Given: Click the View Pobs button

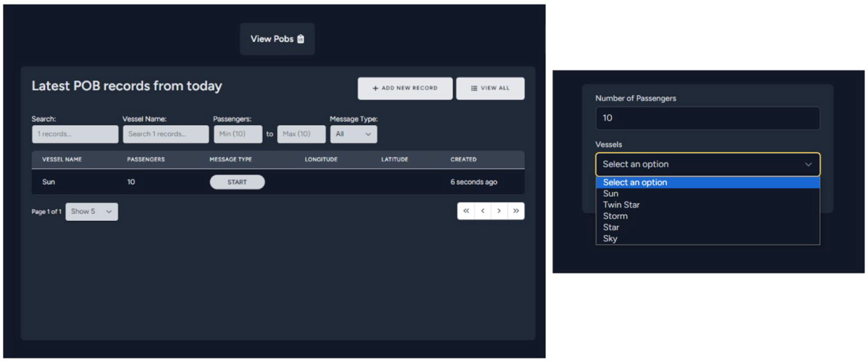Looking at the screenshot, I should click(277, 39).
